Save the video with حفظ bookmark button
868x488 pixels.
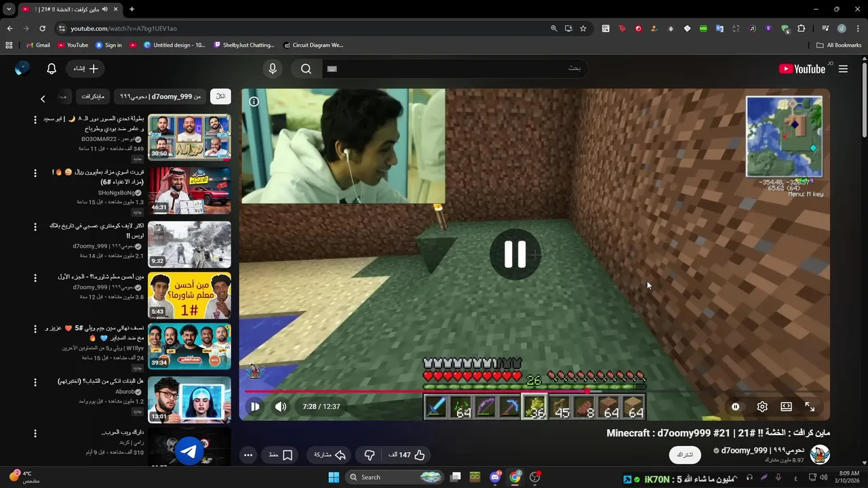click(281, 455)
